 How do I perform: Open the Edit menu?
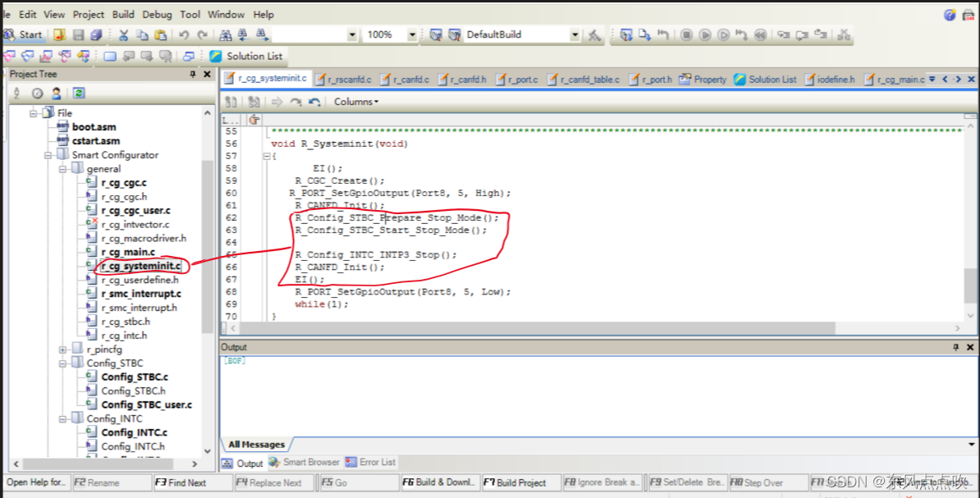(28, 15)
